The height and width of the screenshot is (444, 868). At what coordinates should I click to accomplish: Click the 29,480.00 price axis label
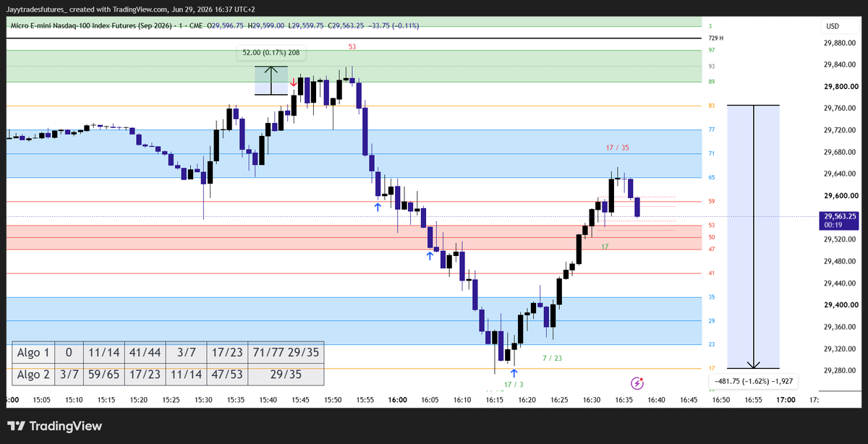pos(840,262)
